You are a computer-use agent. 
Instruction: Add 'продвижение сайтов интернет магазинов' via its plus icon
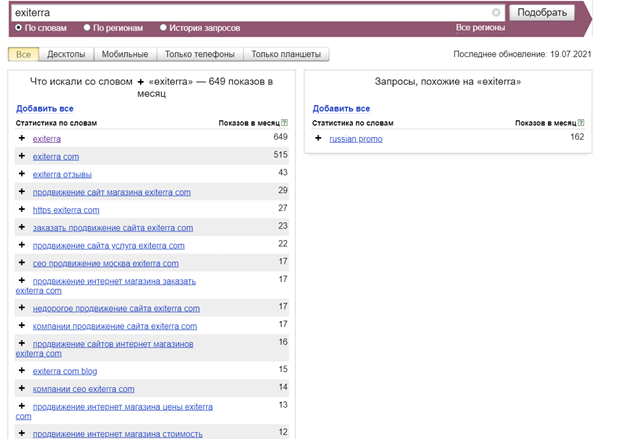click(22, 343)
